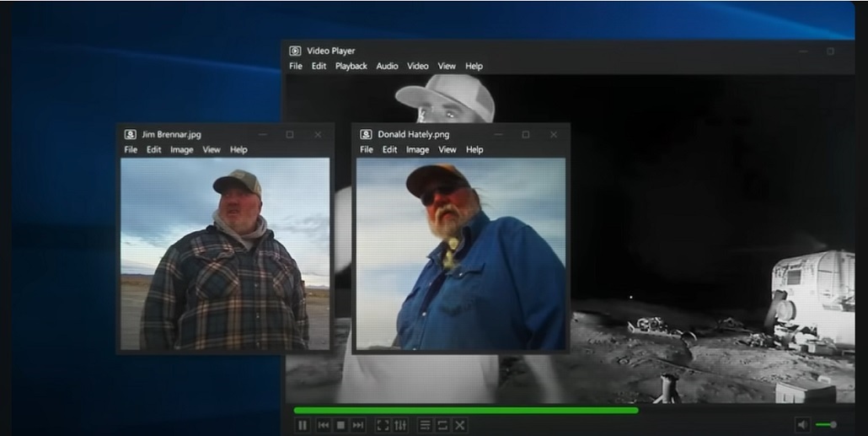
Task: Open Help menu in Donald Hately.png window
Action: (x=474, y=149)
